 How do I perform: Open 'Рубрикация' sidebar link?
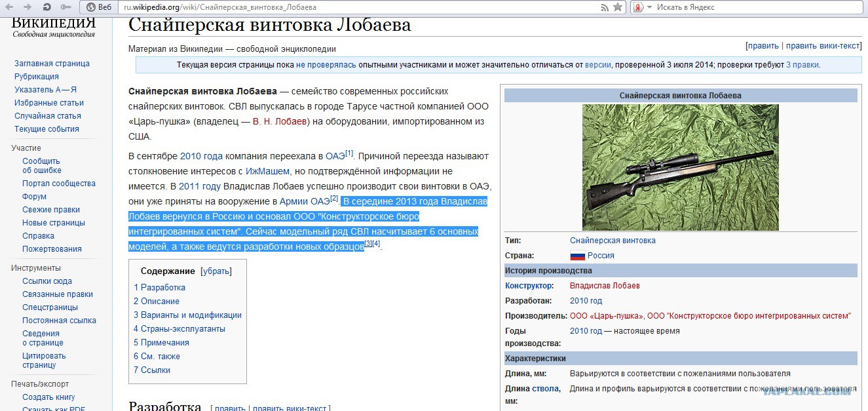37,77
